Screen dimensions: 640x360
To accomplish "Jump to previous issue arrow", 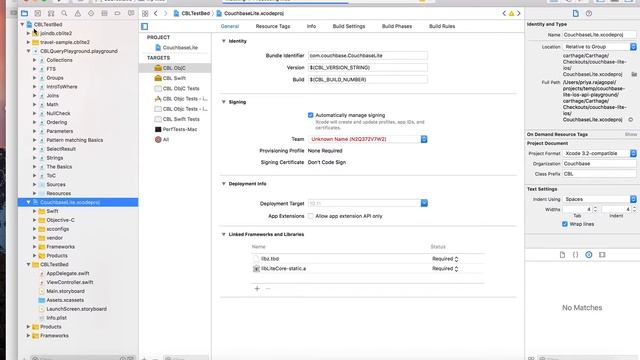I will click(504, 13).
